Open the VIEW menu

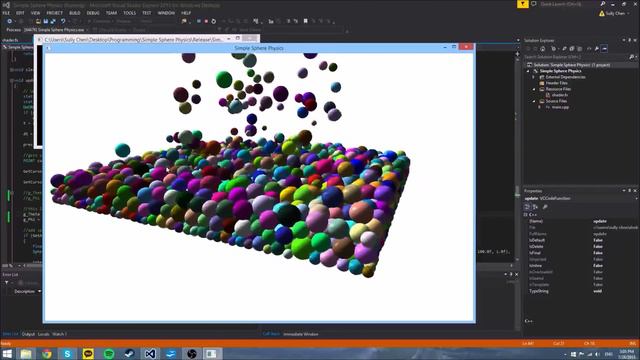point(35,13)
